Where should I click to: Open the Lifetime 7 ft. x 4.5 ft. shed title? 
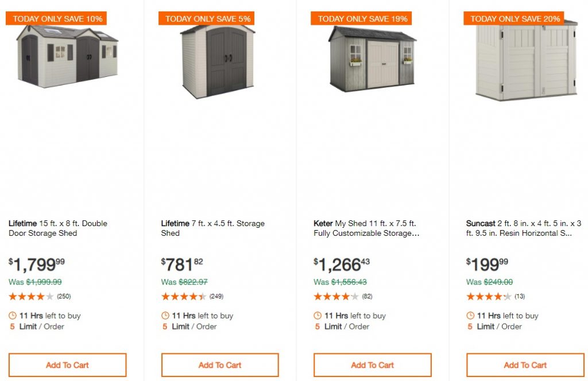tap(212, 228)
